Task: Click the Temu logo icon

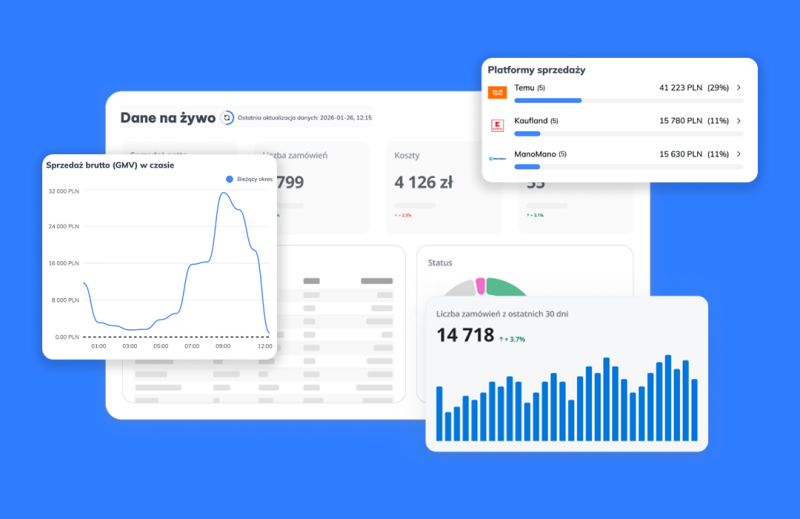Action: click(x=497, y=92)
